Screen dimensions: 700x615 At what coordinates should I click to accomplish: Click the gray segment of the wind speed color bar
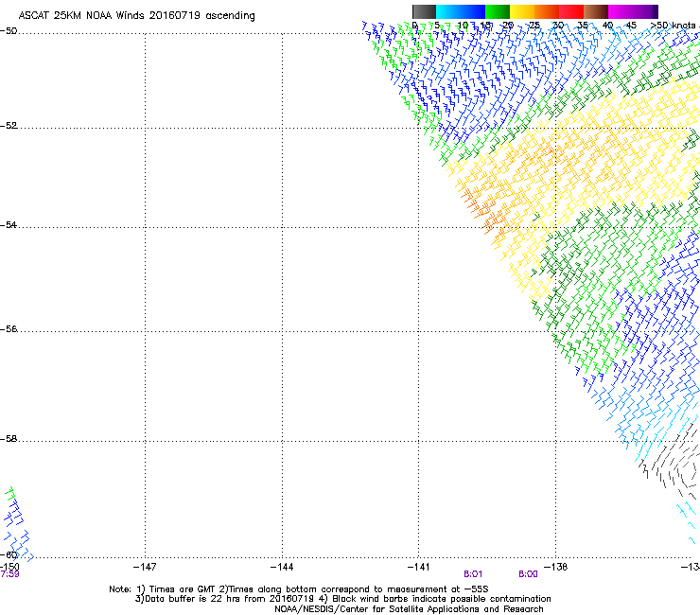[424, 11]
